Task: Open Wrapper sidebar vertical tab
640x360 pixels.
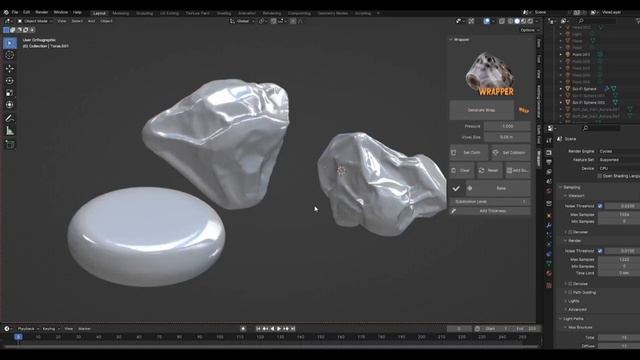Action: tap(539, 158)
